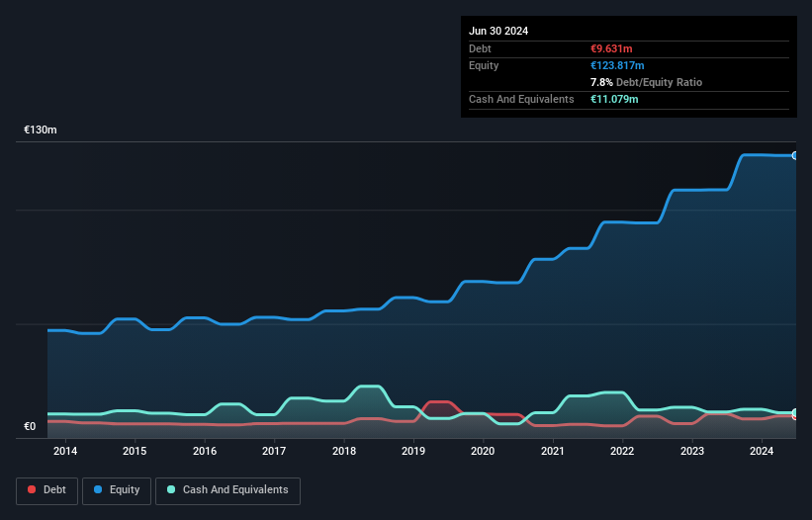Click the 2019 x-axis label
Screen dimensions: 812x520
click(413, 451)
